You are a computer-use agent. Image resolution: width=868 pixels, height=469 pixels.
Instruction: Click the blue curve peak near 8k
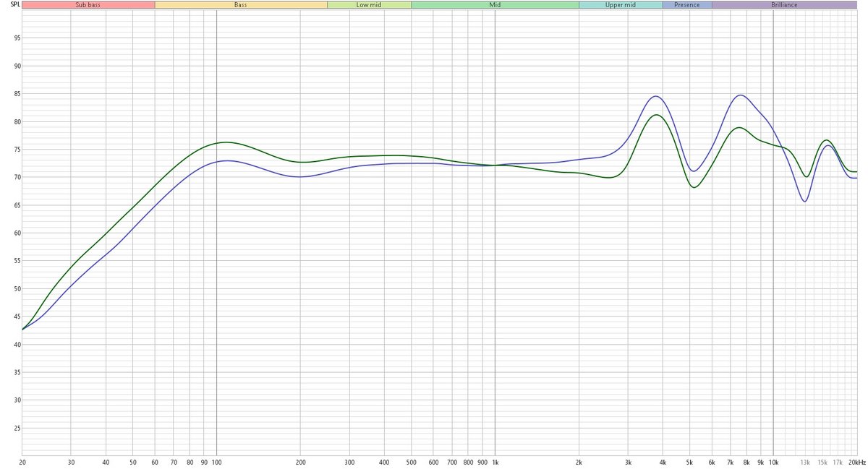(740, 95)
